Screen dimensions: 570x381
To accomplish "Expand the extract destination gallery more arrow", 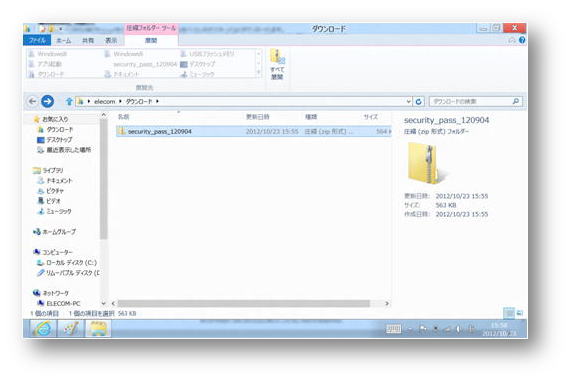I will pos(258,73).
